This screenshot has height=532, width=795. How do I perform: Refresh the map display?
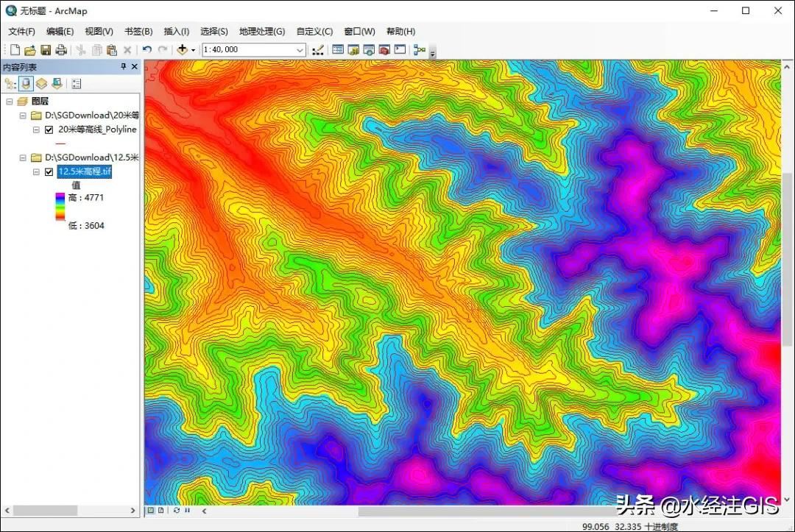[177, 511]
